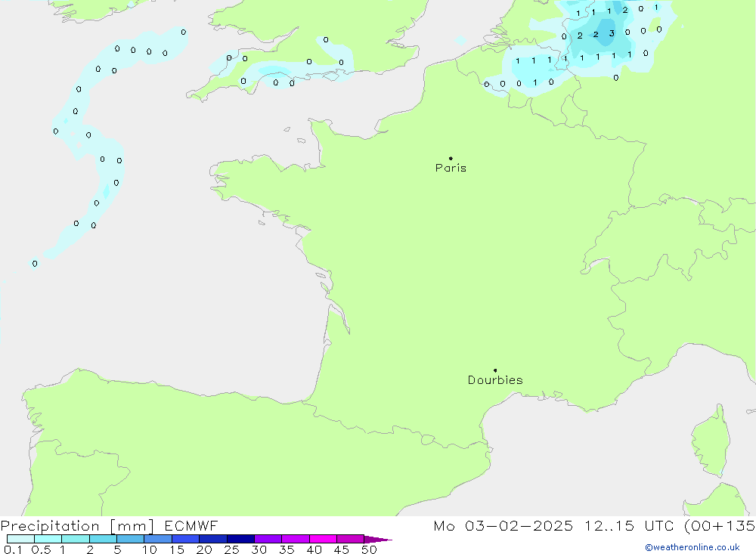The image size is (756, 554).
Task: Pick the 30–35 mm legend swatch
Action: pyautogui.click(x=268, y=539)
